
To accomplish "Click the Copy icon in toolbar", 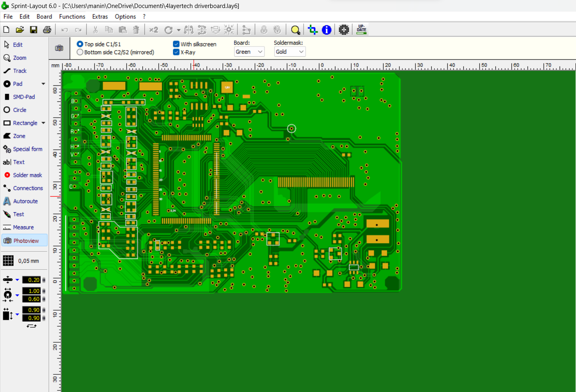I will (x=109, y=30).
